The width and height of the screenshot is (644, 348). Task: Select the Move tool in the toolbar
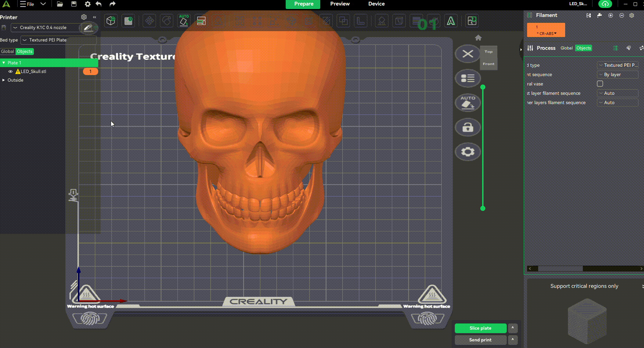149,21
